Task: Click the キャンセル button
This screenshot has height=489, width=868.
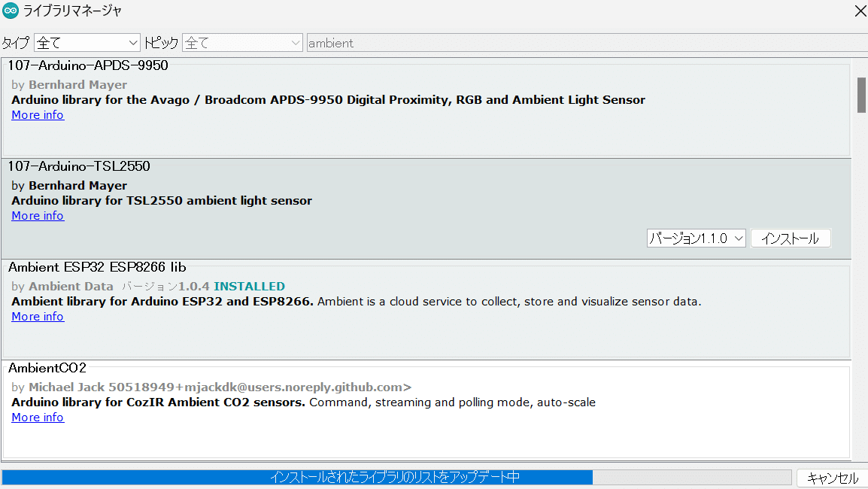Action: coord(832,478)
